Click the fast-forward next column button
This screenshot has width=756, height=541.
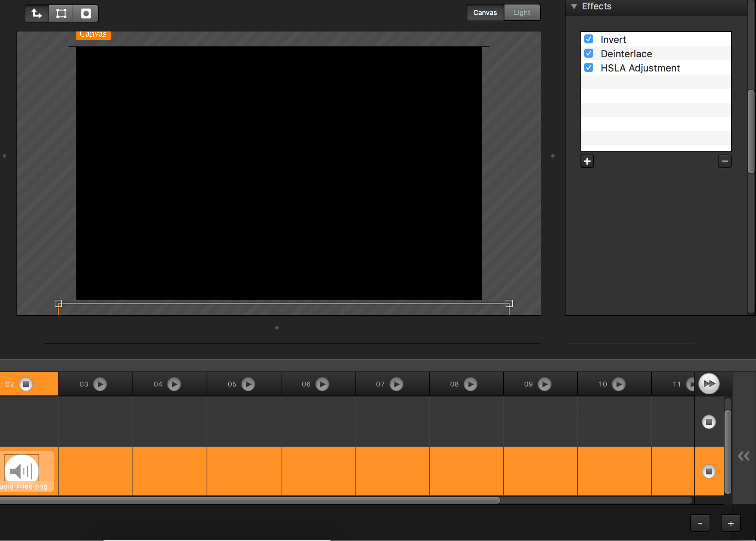pyautogui.click(x=709, y=384)
